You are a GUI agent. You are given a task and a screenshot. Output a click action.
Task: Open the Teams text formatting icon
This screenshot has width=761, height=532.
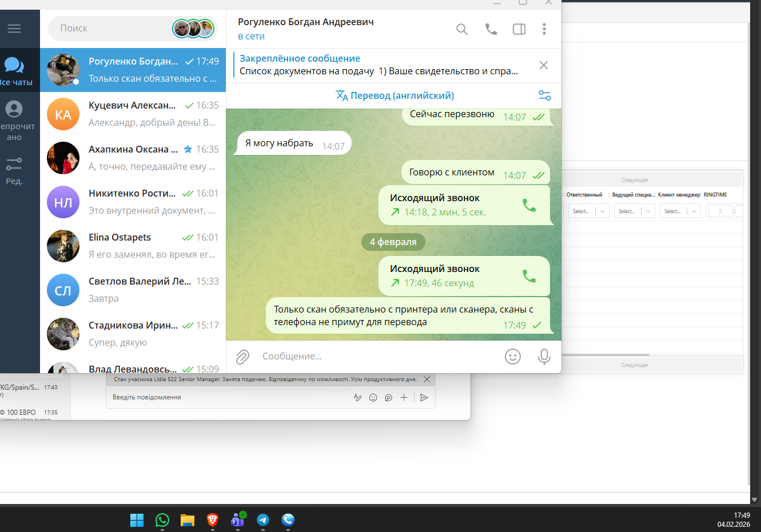(358, 398)
